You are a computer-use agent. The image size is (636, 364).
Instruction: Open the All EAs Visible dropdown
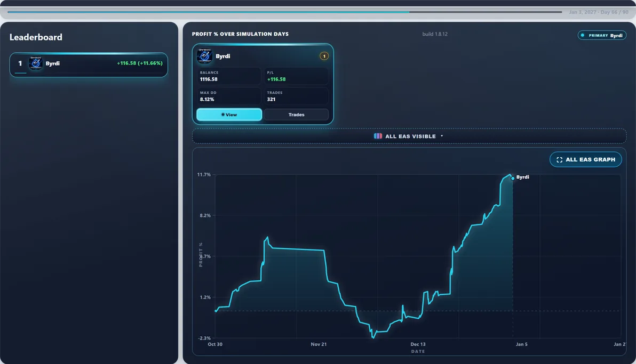[x=409, y=136]
